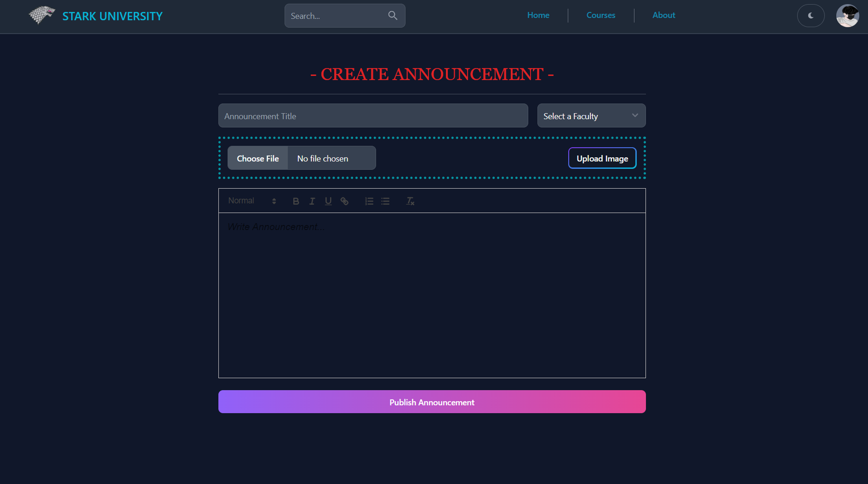Click Choose File to pick an image
Viewport: 868px width, 484px height.
(257, 158)
